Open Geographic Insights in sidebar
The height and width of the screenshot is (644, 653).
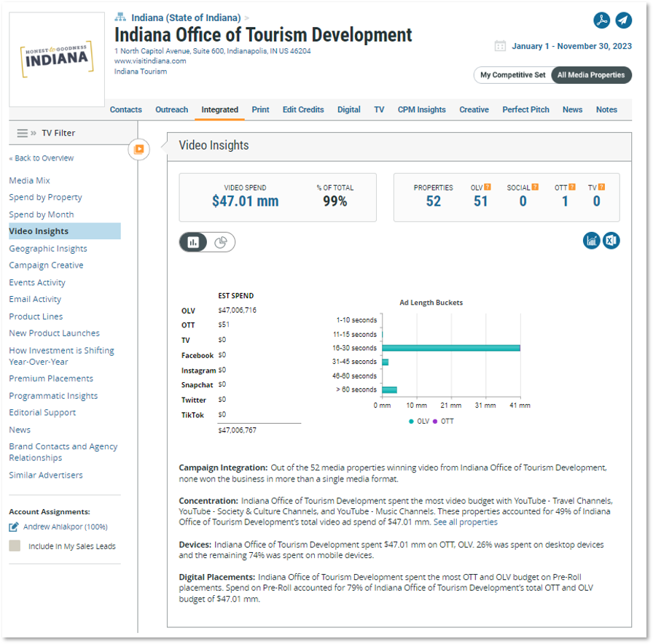(48, 249)
